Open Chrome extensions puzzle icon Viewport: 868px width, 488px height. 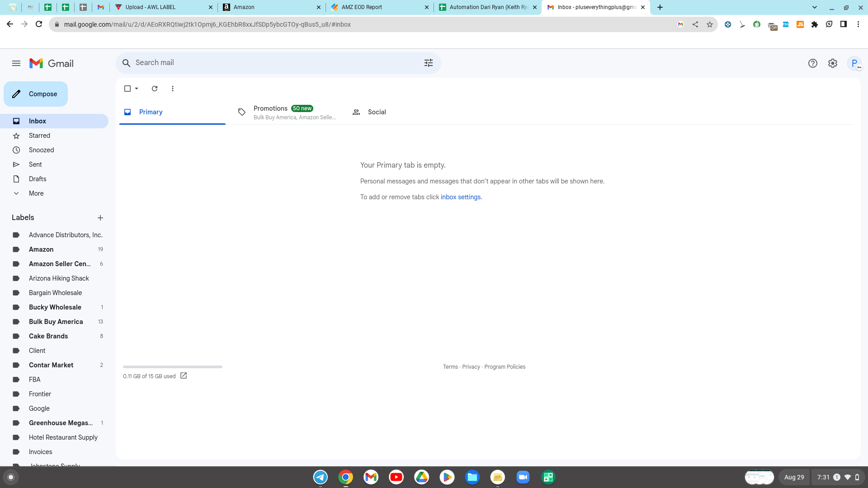coord(815,24)
